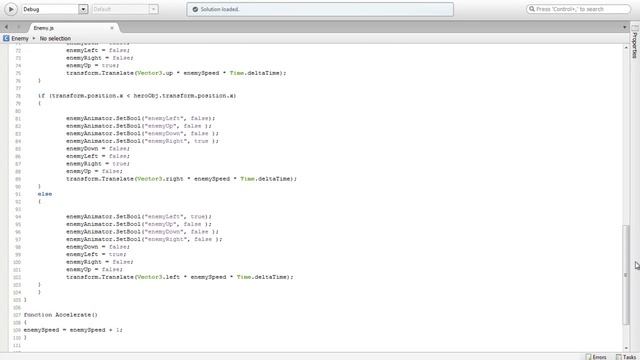Click the line comparing position.x to heroObj

[137, 96]
